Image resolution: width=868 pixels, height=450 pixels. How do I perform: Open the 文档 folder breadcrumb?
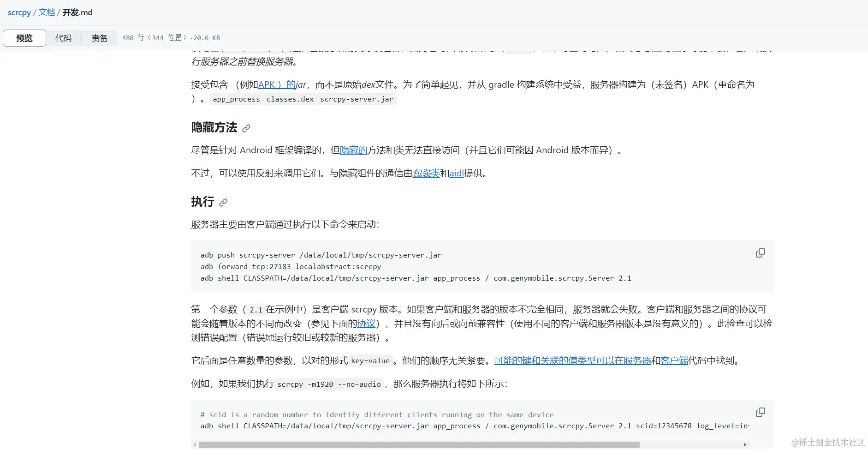pos(47,12)
